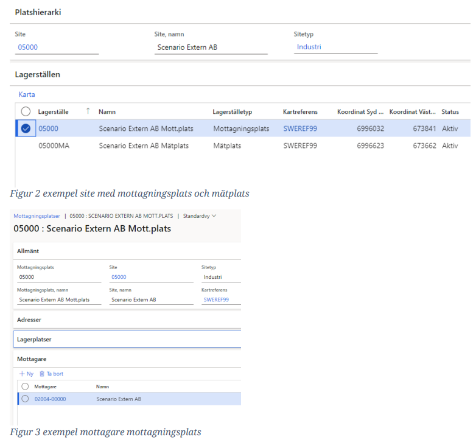Viewport: 476px width, 448px height.
Task: Collapse the Allmänt section
Action: tap(29, 251)
